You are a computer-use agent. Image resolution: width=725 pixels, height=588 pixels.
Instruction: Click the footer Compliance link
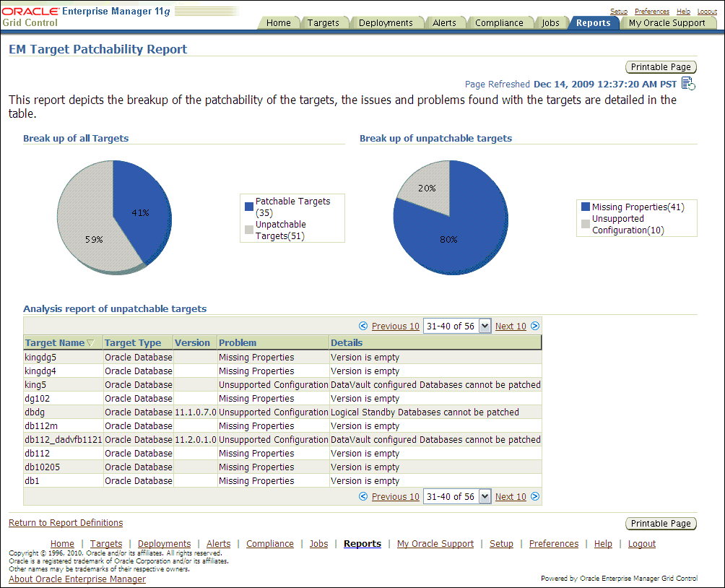tap(269, 544)
